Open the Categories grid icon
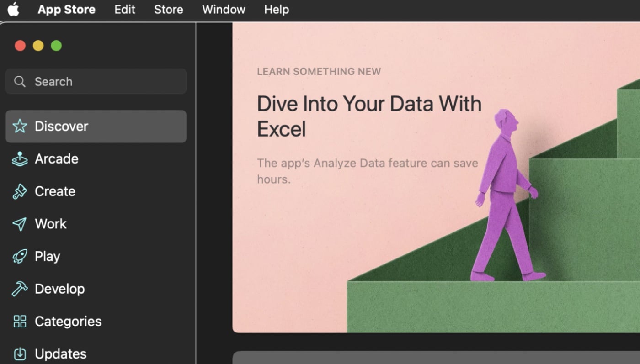This screenshot has width=640, height=364. pyautogui.click(x=20, y=322)
